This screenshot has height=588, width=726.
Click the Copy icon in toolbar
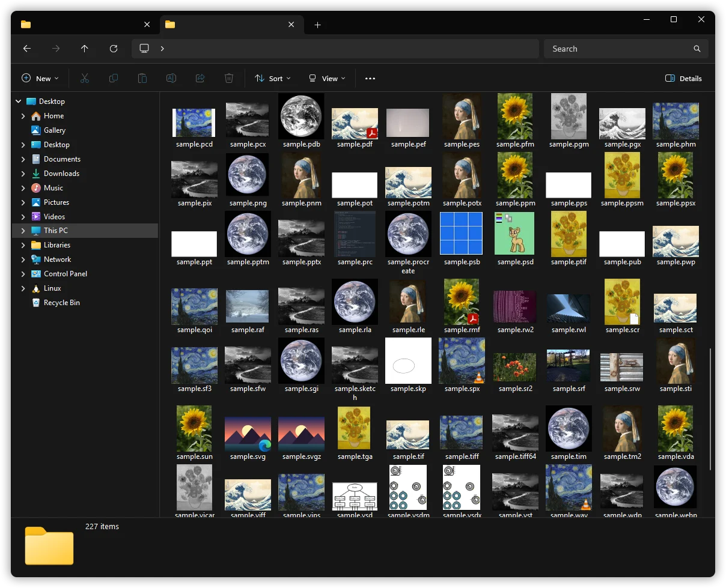pos(114,79)
